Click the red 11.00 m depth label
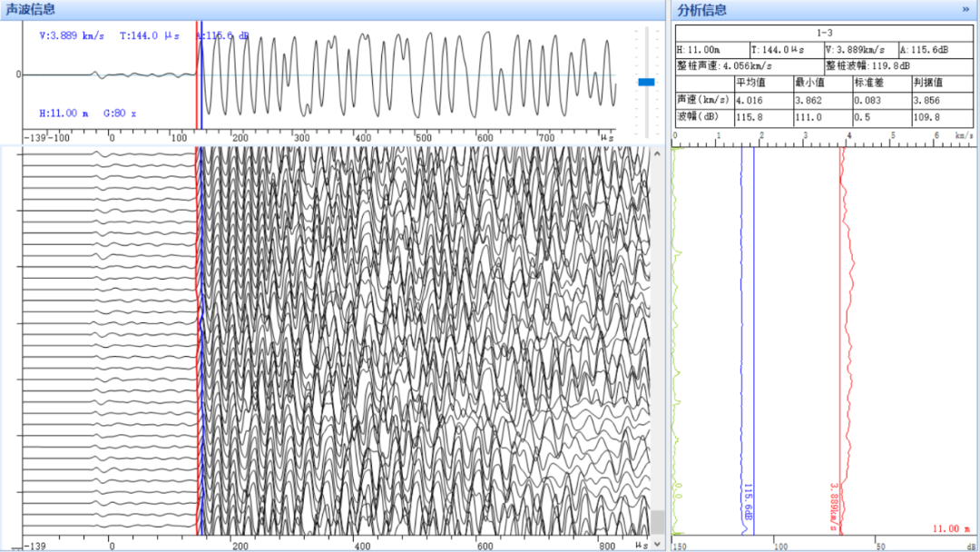This screenshot has width=980, height=552. tap(951, 528)
